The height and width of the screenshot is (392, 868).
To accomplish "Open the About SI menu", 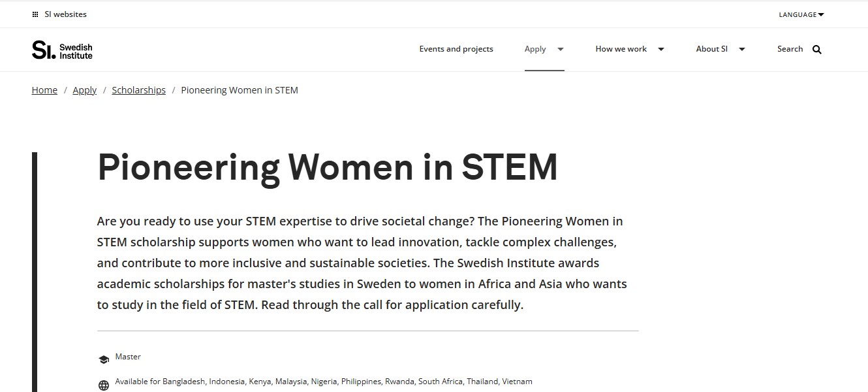I will [711, 49].
